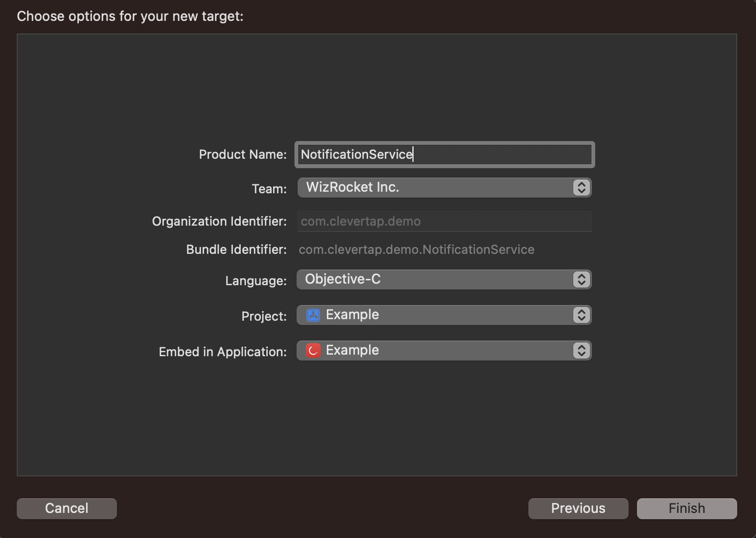Image resolution: width=756 pixels, height=538 pixels.
Task: Click the Embed in Application selector arrows
Action: coord(581,350)
